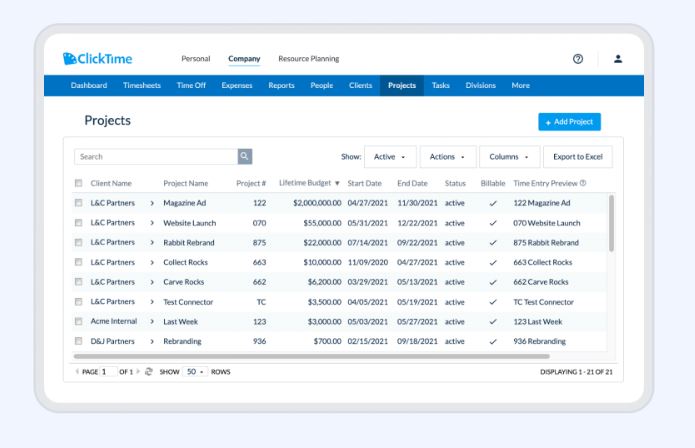Sort by End Date column header
This screenshot has width=695, height=448.
point(412,183)
